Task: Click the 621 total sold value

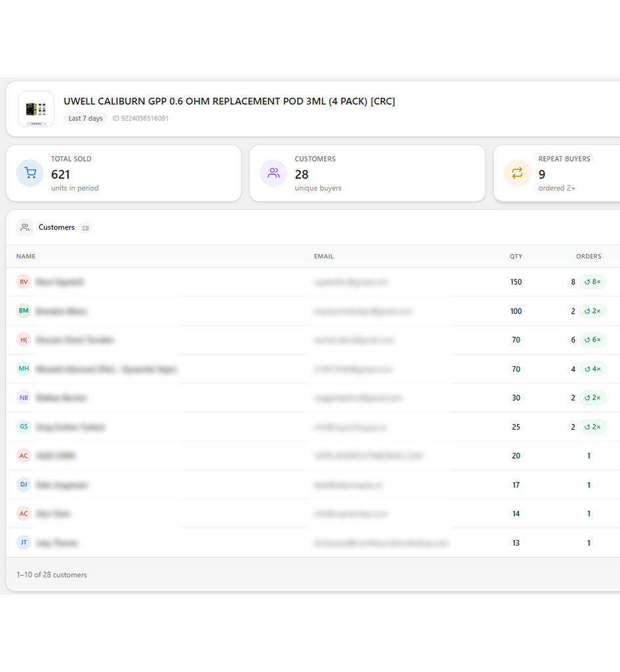Action: tap(60, 175)
